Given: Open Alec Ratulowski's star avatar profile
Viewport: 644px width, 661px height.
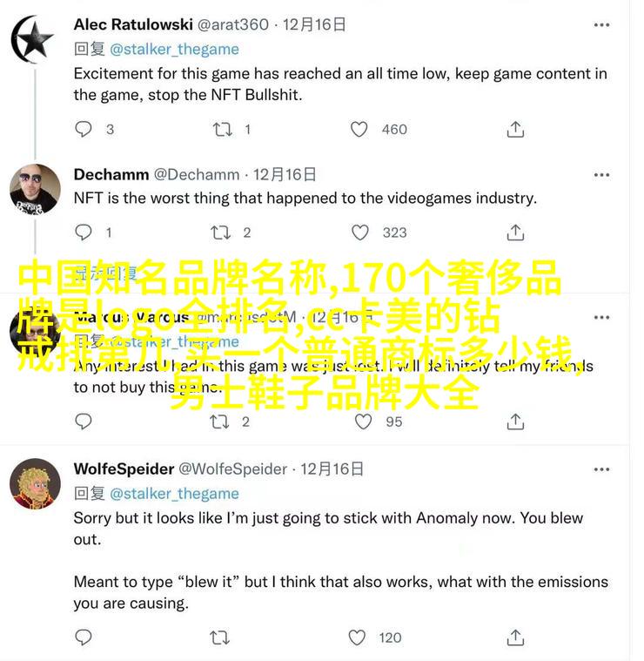Looking at the screenshot, I should pos(32,39).
